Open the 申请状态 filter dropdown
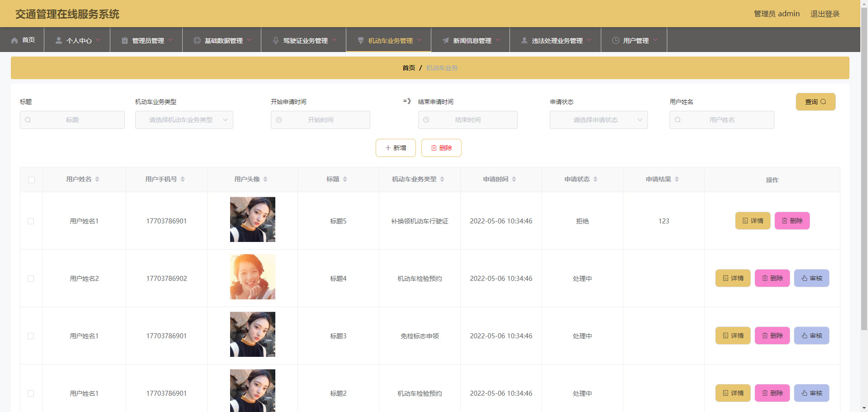The image size is (868, 412). point(599,120)
